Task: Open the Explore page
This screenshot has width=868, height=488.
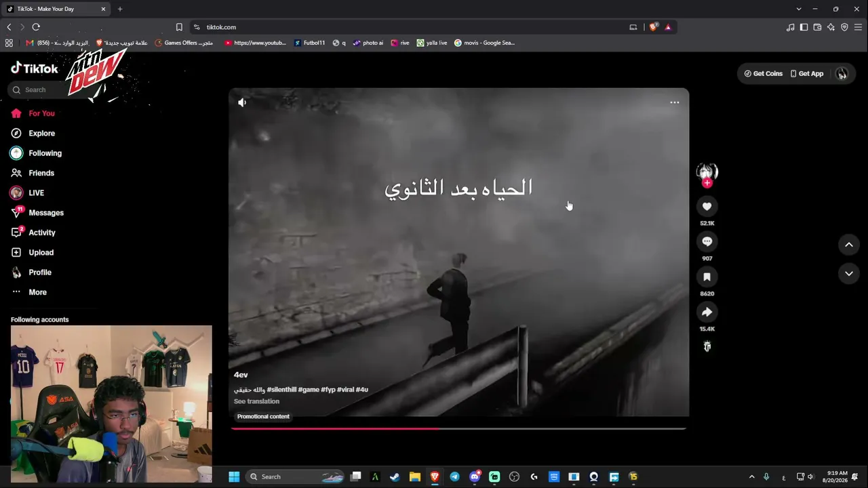Action: pyautogui.click(x=33, y=134)
